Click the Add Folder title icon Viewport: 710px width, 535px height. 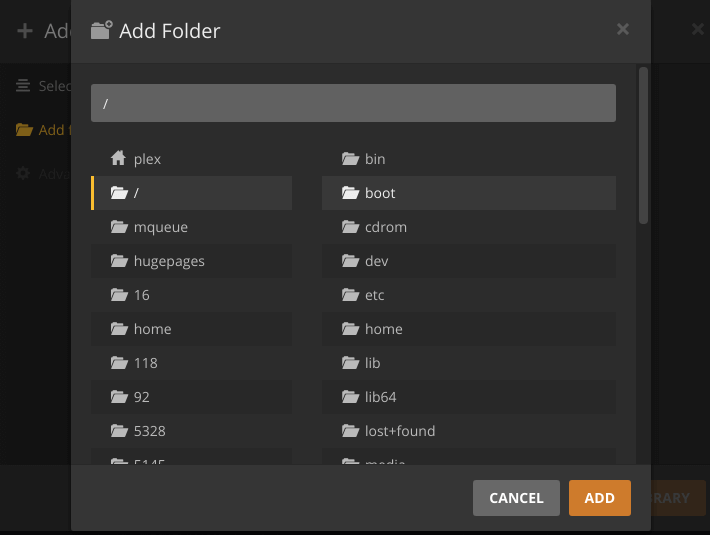pyautogui.click(x=101, y=31)
